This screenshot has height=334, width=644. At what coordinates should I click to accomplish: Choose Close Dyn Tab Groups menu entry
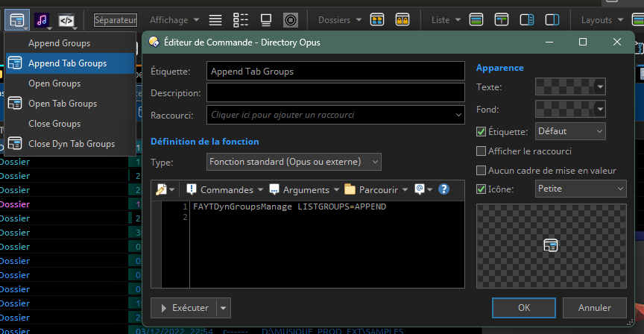pos(70,144)
